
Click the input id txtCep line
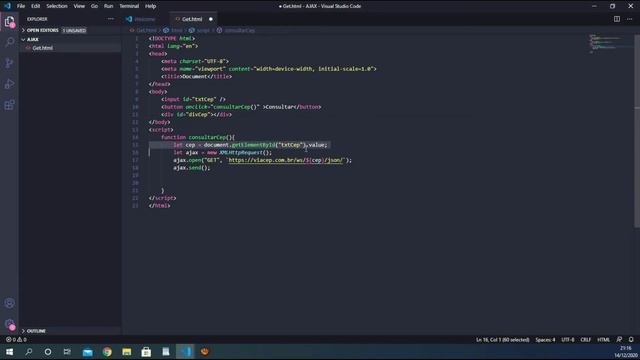pos(193,99)
